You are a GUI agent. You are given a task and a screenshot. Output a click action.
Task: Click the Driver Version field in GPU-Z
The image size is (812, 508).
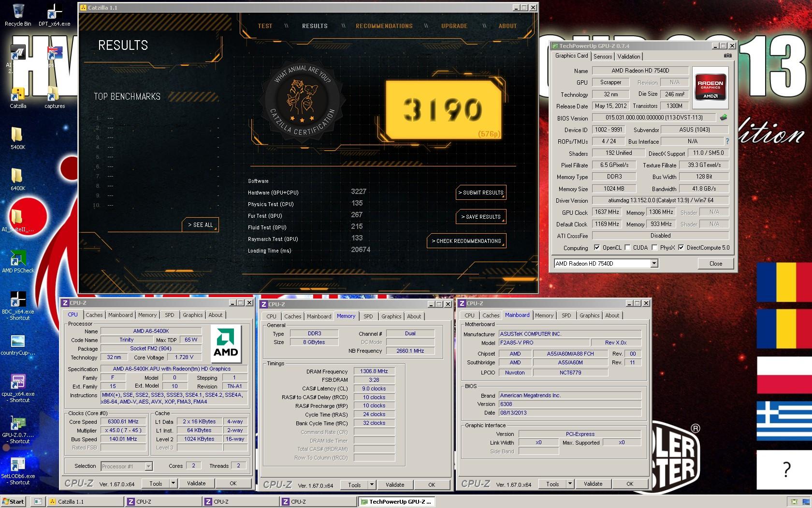pyautogui.click(x=661, y=200)
